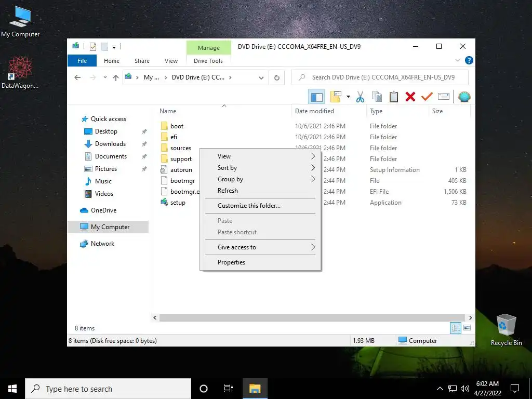Open Desktop in the navigation pane
532x399 pixels.
[106, 131]
